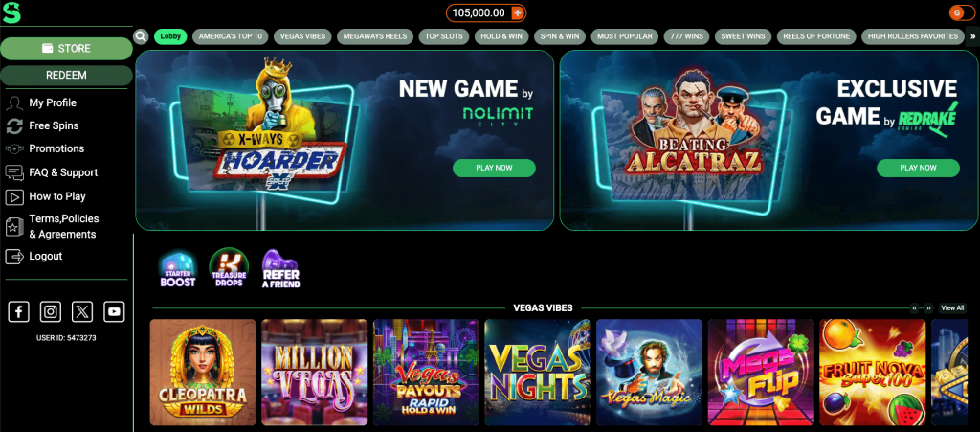This screenshot has width=980, height=432.
Task: Click Play Now for X-Ways Hoarder
Action: 494,169
